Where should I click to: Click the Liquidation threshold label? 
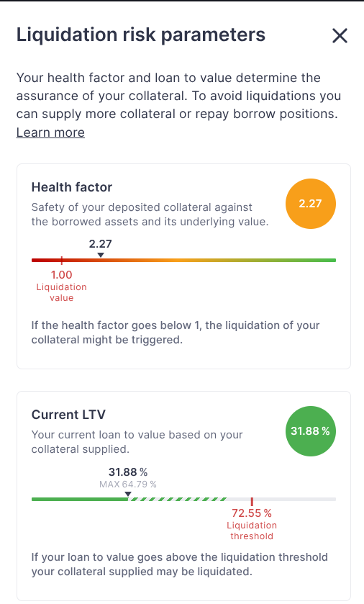coord(252,531)
